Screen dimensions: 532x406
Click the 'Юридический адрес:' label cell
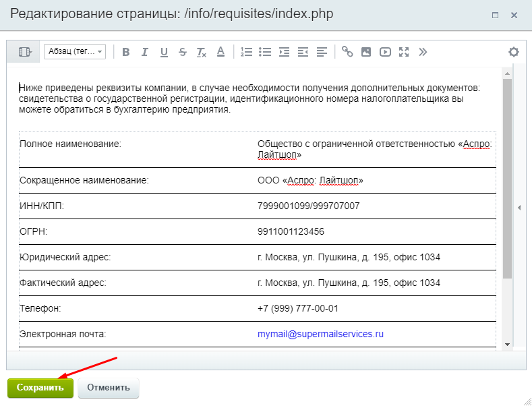[138, 258]
